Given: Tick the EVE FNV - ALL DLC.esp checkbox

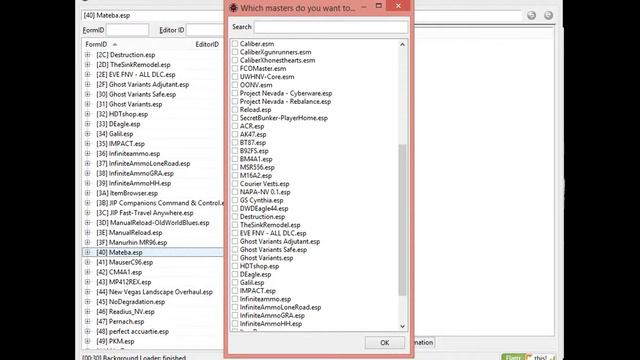Looking at the screenshot, I should tap(235, 233).
